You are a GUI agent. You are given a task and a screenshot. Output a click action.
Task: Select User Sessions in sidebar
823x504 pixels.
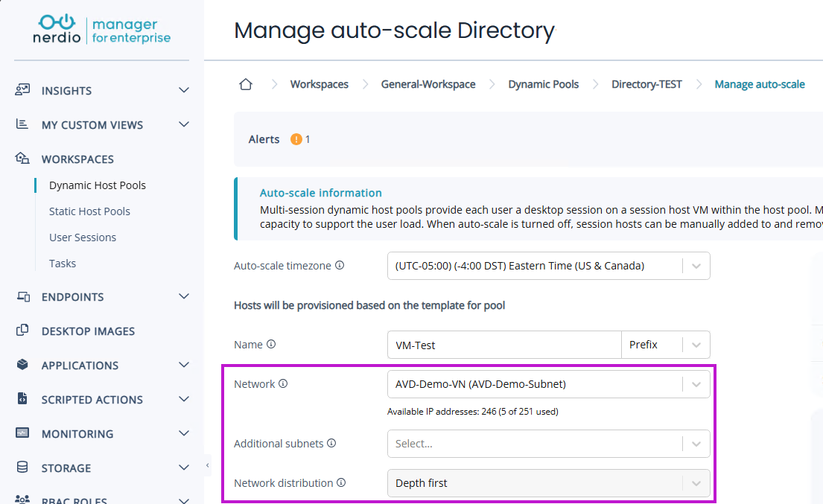coord(83,237)
